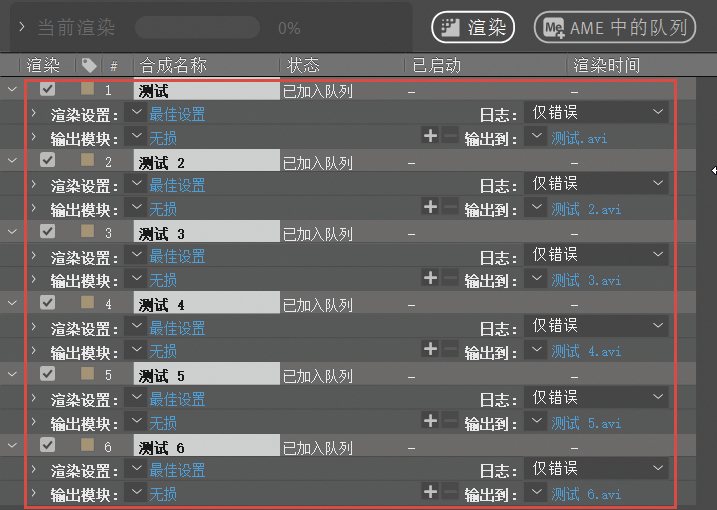Click plus icon next to 测试 2.avi output

pos(430,207)
